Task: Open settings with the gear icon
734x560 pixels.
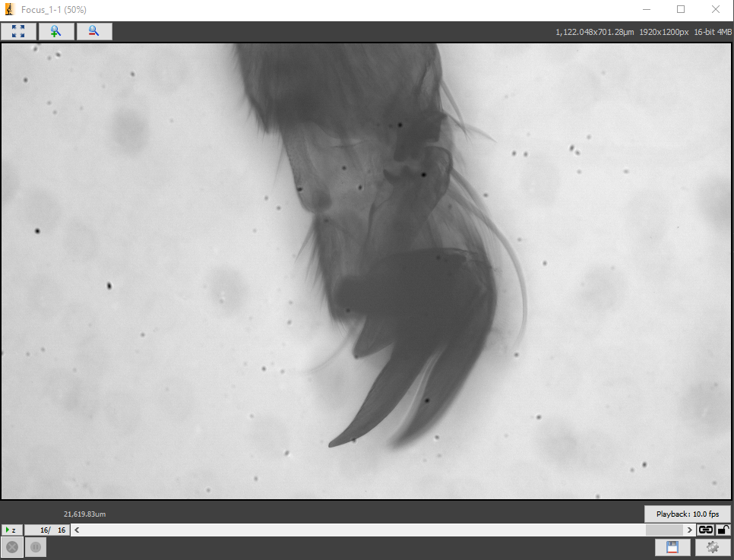Action: [713, 547]
